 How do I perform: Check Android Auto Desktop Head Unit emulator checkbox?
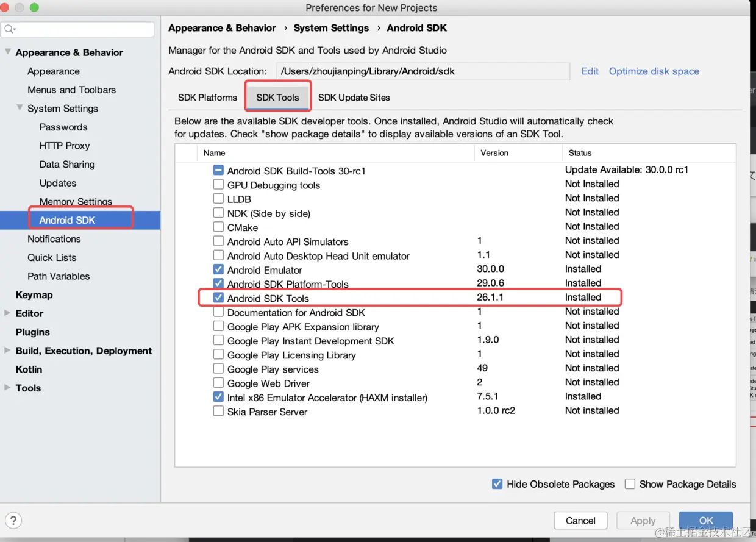pos(218,255)
